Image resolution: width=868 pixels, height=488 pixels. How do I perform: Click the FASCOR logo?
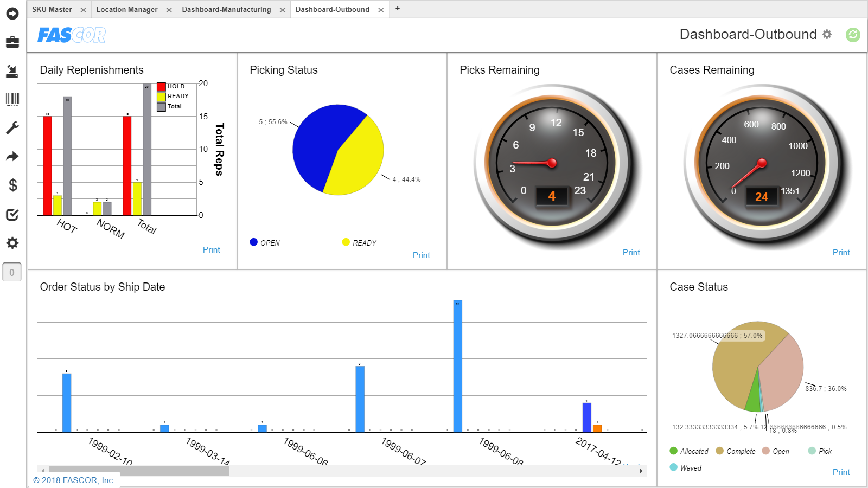[x=71, y=35]
